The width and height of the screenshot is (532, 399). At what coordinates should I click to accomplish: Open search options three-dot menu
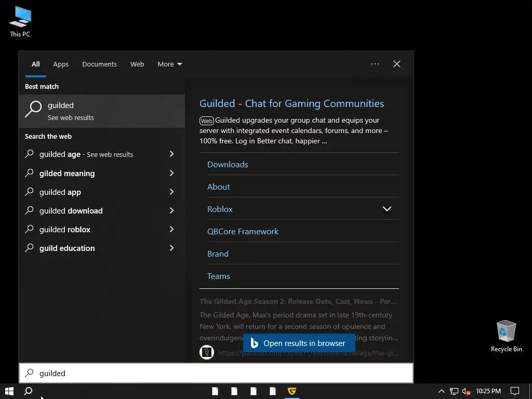pyautogui.click(x=375, y=64)
